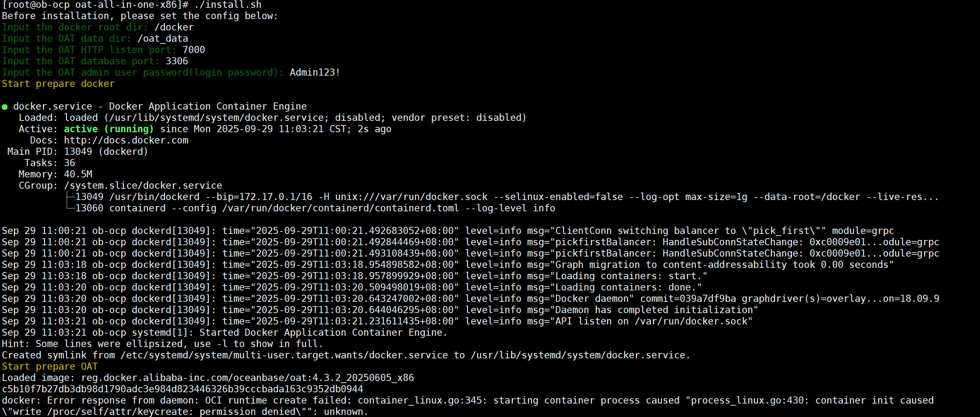The width and height of the screenshot is (980, 417).
Task: Click the 3306 database port value
Action: [x=177, y=61]
